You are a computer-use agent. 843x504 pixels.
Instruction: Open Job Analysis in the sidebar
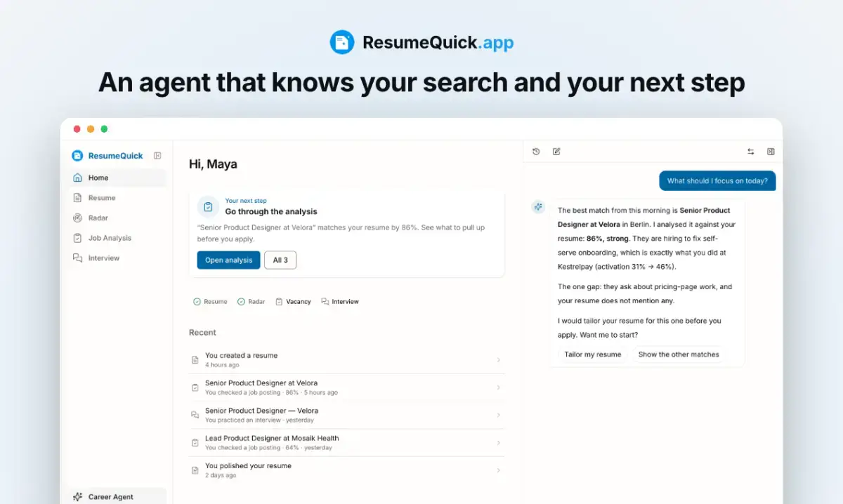coord(118,238)
